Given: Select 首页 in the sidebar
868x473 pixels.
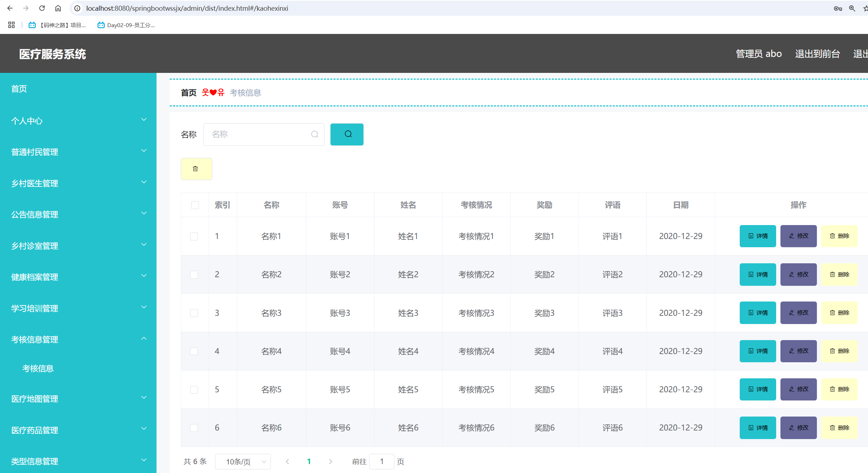Looking at the screenshot, I should click(78, 89).
